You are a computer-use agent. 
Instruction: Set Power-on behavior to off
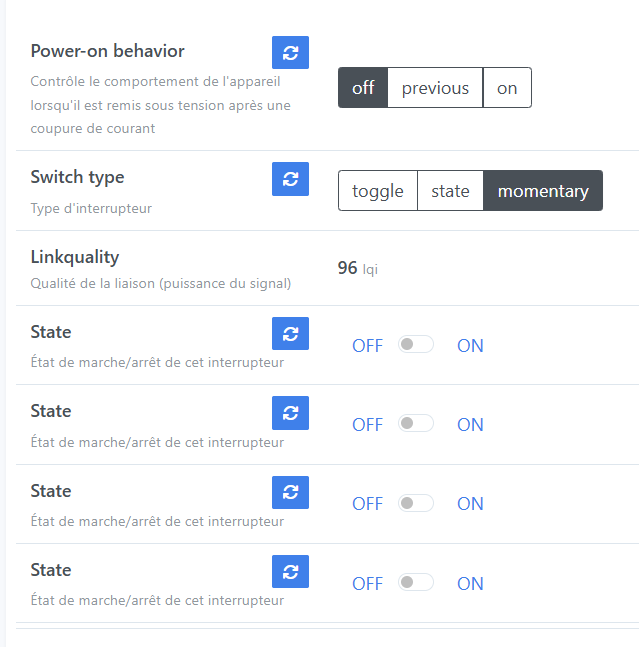pyautogui.click(x=363, y=88)
